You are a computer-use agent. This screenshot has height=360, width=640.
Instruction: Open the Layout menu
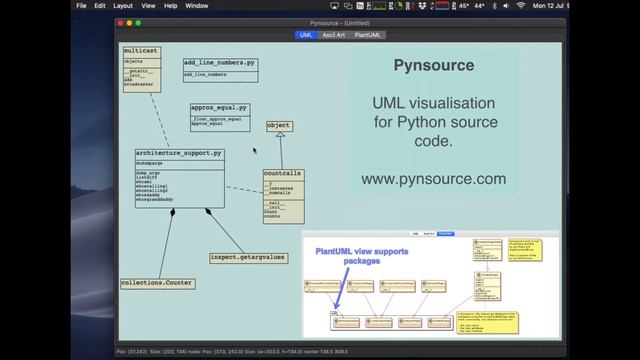123,6
